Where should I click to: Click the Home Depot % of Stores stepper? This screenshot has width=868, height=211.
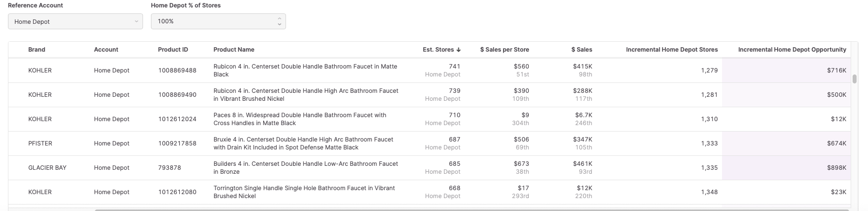[280, 21]
